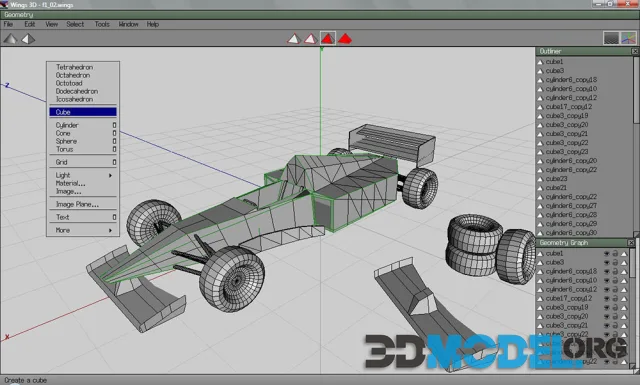Select Face selection mode pyramid icon

[328, 39]
